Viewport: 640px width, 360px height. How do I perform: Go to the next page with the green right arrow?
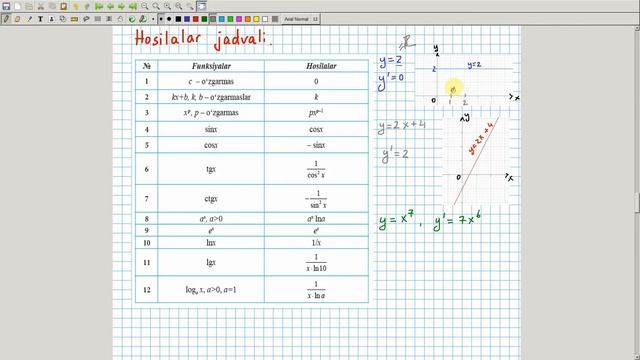click(121, 6)
